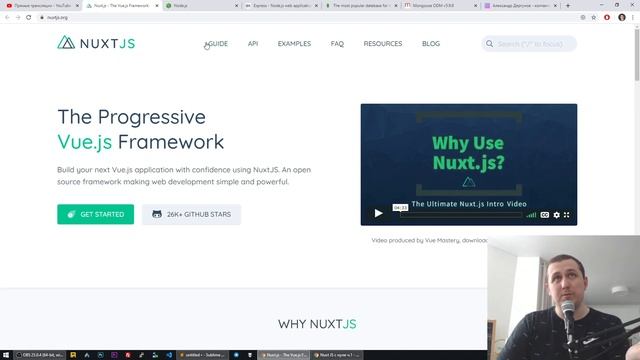Click the translate icon in address bar
The width and height of the screenshot is (640, 360).
pos(583,18)
